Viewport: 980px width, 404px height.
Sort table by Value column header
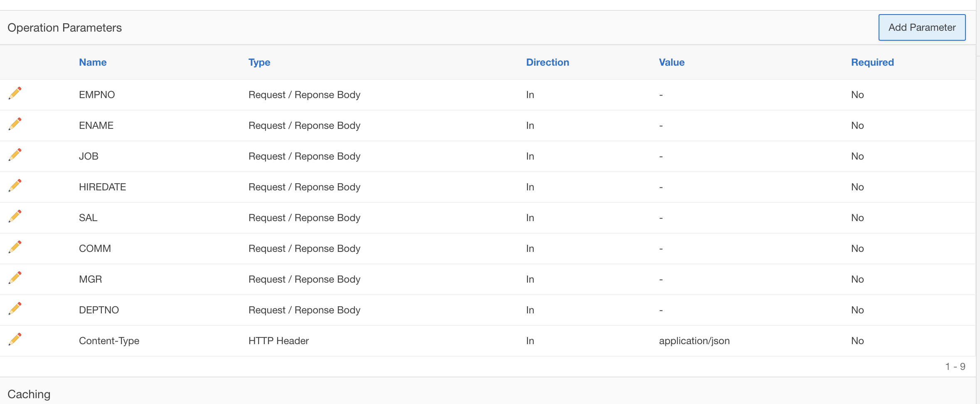(672, 62)
